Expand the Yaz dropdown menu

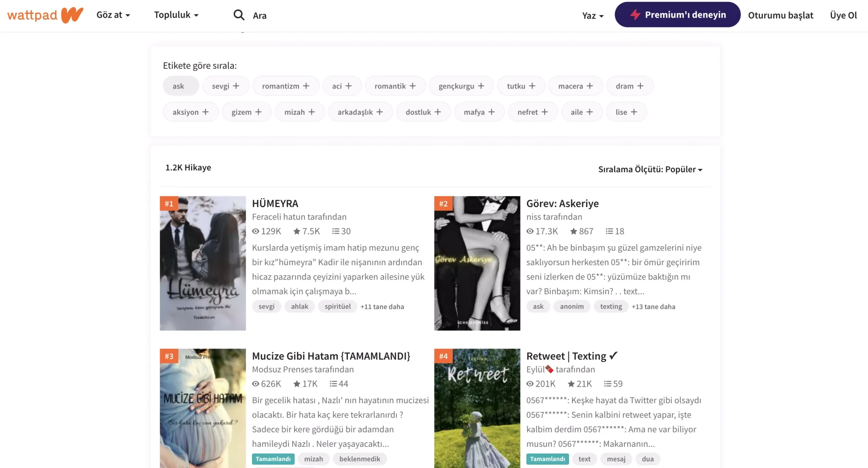pyautogui.click(x=593, y=16)
